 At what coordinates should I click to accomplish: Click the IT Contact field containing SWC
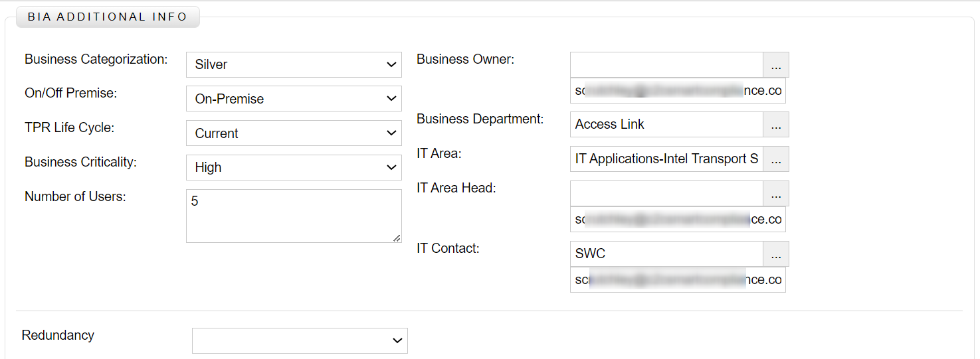[666, 254]
